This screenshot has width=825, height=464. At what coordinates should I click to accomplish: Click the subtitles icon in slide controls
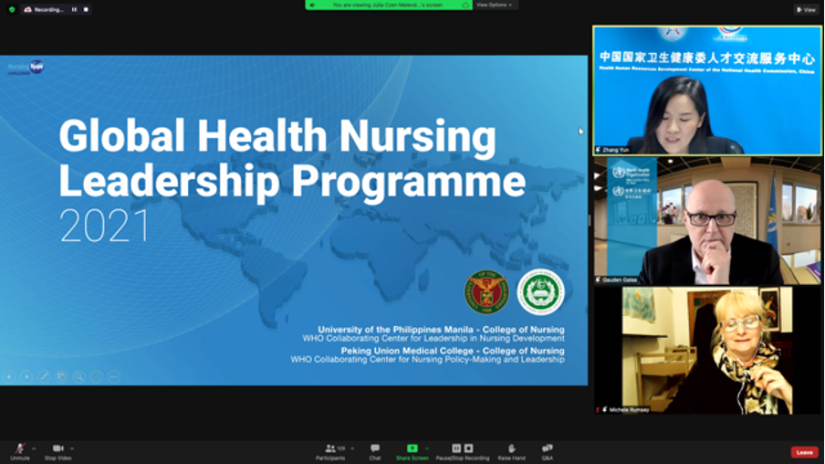96,377
